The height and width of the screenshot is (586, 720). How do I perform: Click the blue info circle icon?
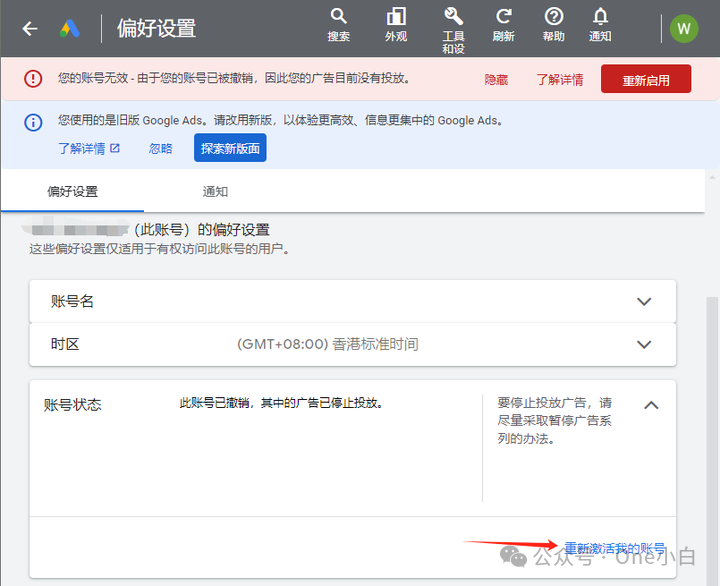33,122
